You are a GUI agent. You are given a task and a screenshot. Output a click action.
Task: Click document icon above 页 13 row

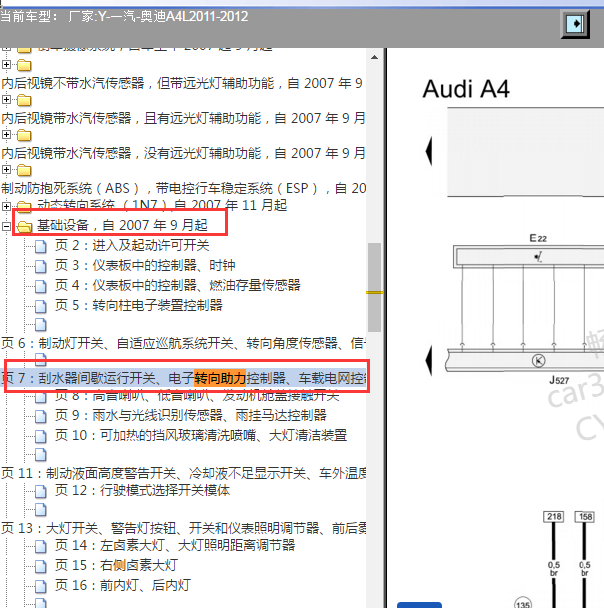pos(41,510)
